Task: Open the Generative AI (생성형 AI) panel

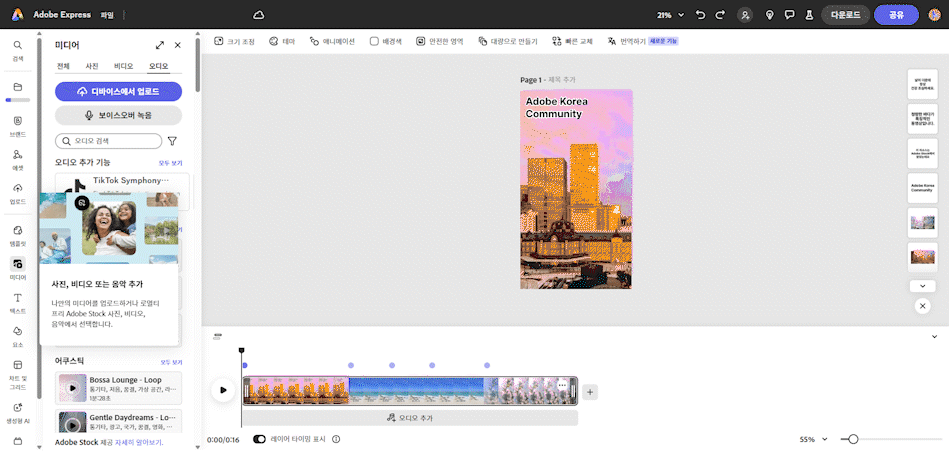Action: (18, 412)
